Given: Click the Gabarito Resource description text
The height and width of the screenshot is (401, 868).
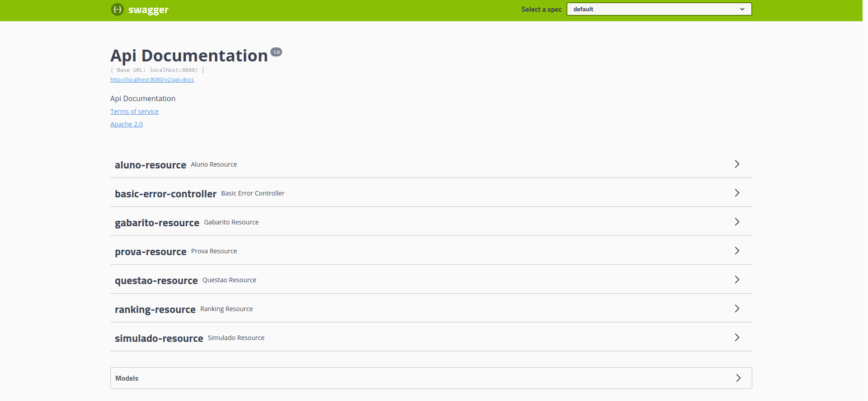Looking at the screenshot, I should (231, 222).
